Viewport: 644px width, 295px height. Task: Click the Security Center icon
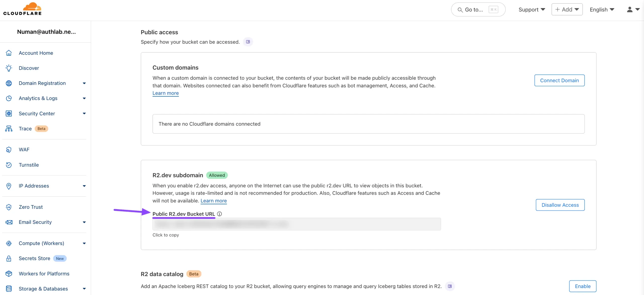pyautogui.click(x=9, y=113)
